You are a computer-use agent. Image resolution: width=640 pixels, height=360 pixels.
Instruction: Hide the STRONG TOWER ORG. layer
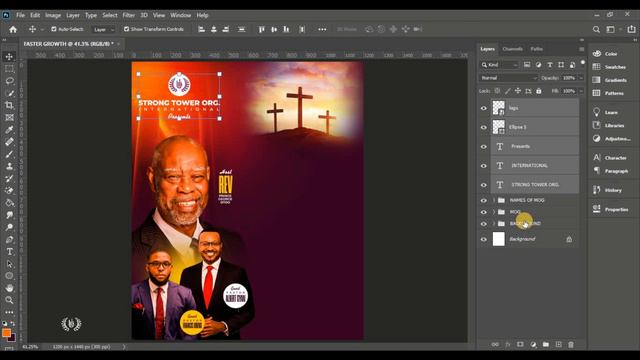484,185
